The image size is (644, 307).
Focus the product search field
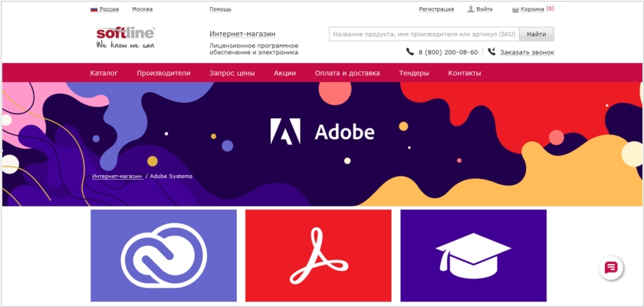(x=424, y=34)
